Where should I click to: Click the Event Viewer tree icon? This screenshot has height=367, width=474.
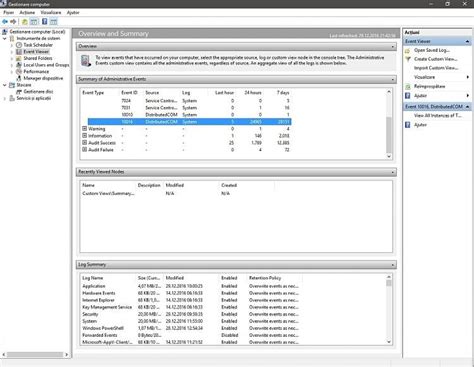[19, 52]
